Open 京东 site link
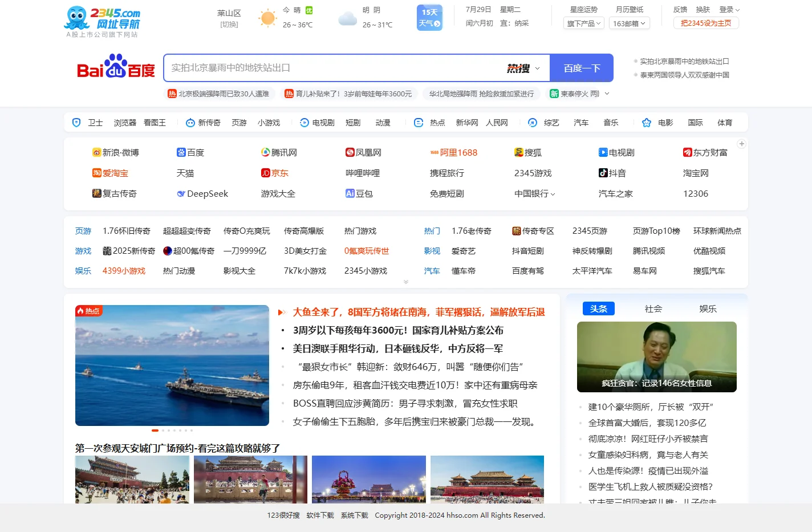Image resolution: width=812 pixels, height=532 pixels. click(x=275, y=173)
